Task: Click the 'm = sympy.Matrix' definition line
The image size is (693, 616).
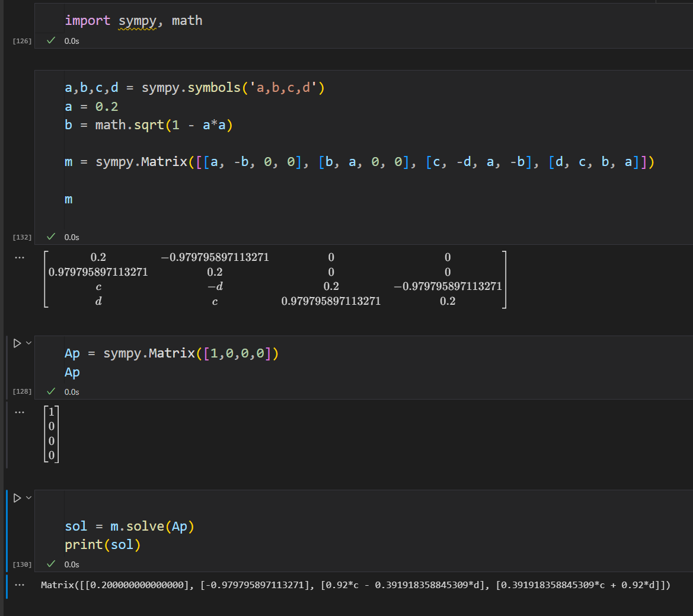Action: [359, 162]
